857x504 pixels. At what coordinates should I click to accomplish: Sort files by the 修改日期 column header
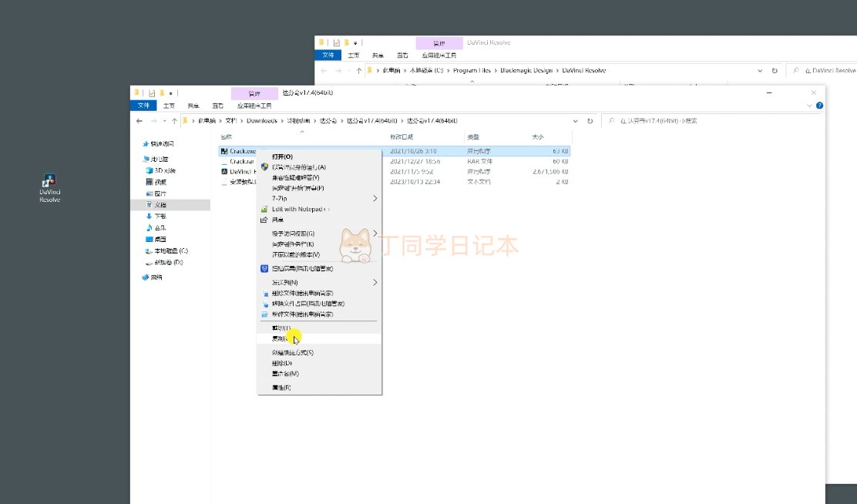[402, 136]
